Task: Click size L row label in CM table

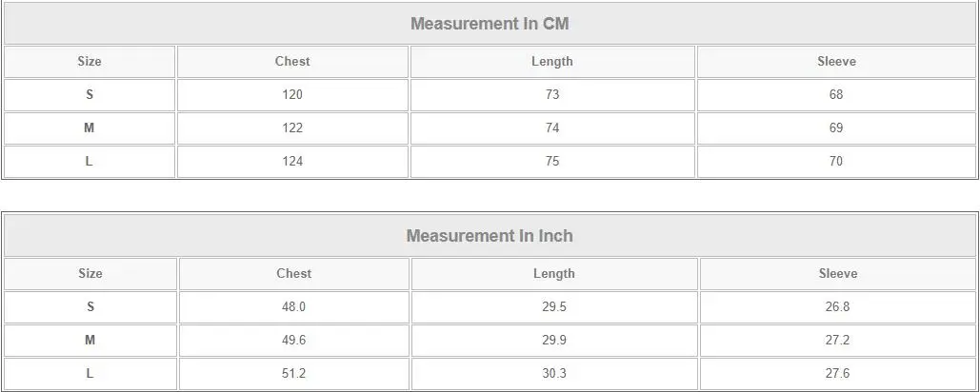Action: (x=90, y=161)
